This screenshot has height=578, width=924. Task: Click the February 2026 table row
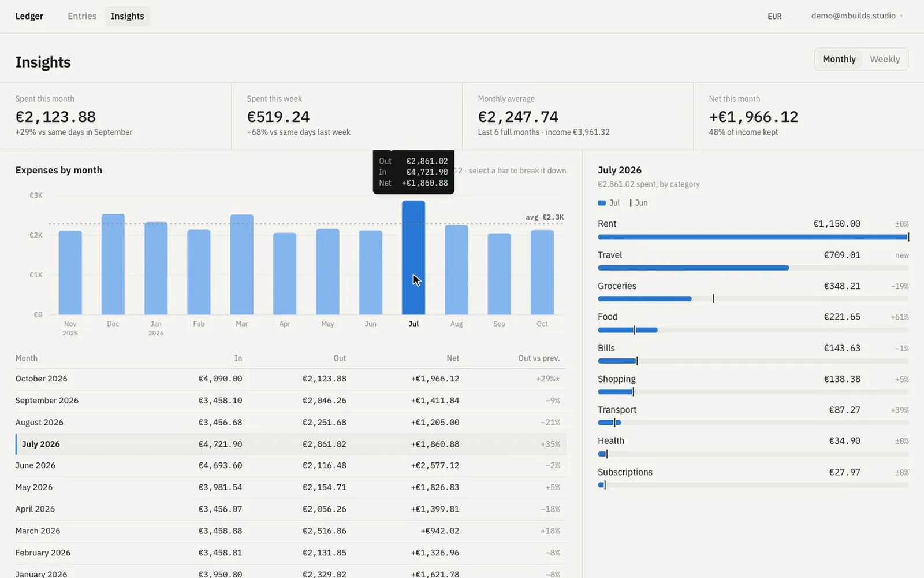pos(290,553)
